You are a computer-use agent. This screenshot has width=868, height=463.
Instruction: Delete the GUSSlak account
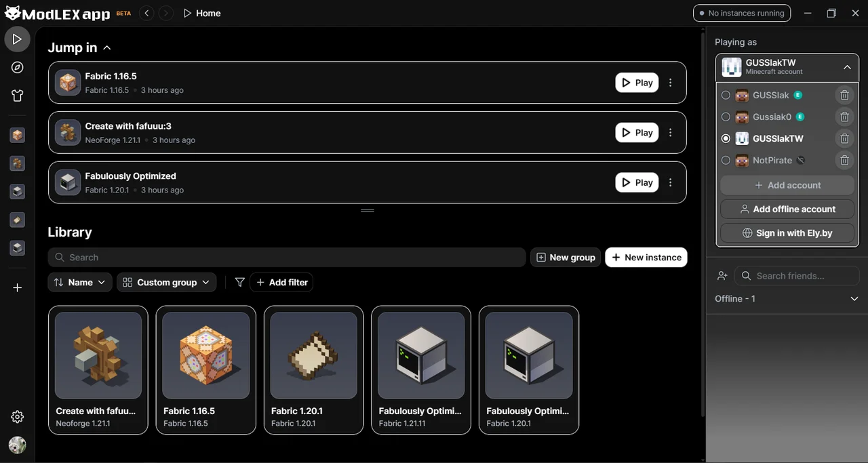pyautogui.click(x=844, y=96)
